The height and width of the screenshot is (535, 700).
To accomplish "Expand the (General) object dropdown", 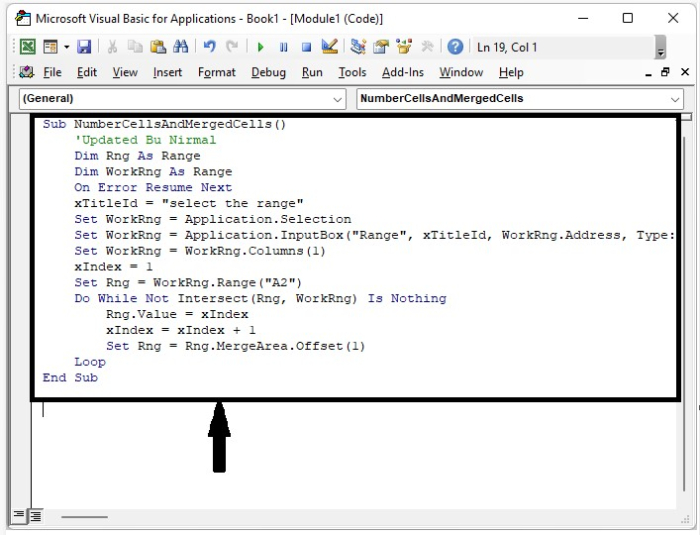I will coord(338,99).
